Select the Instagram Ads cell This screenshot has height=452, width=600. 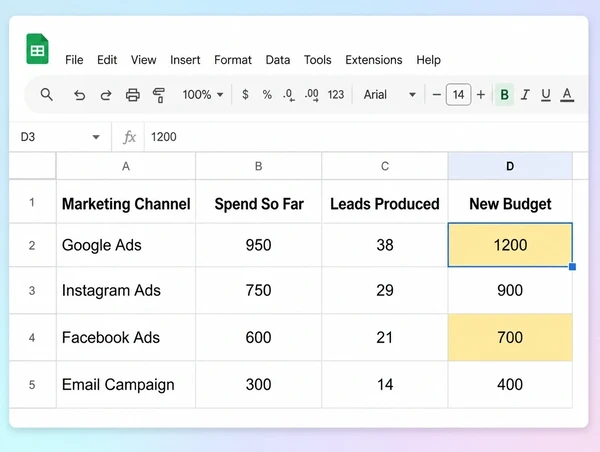126,290
